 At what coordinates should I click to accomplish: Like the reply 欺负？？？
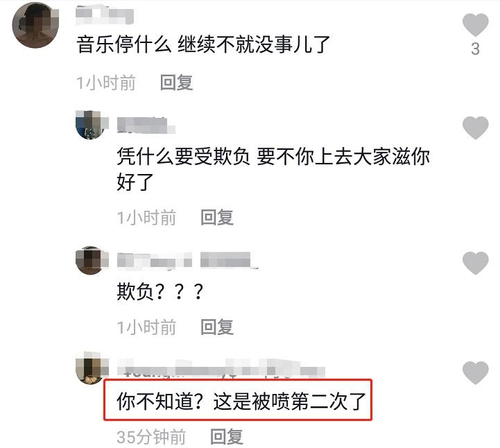(x=475, y=263)
